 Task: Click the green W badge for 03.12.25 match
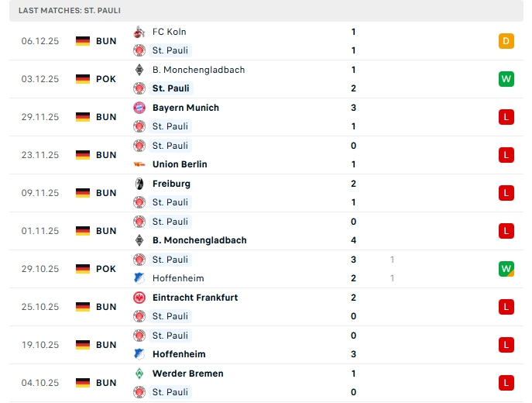506,79
